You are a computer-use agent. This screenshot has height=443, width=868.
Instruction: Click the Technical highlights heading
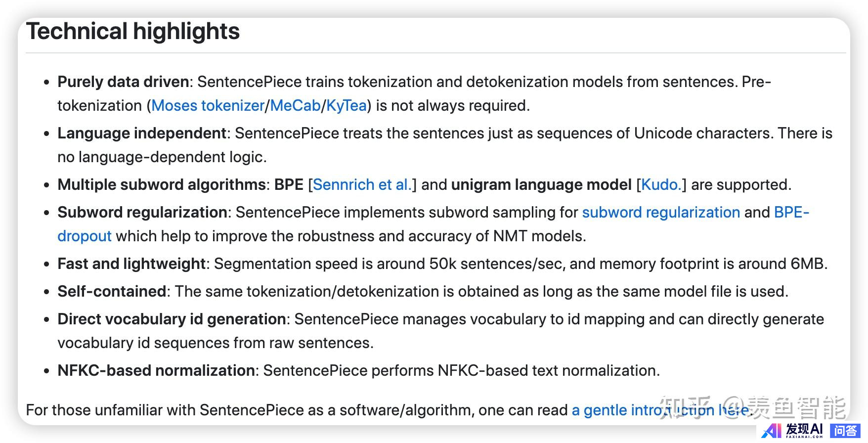click(x=133, y=32)
